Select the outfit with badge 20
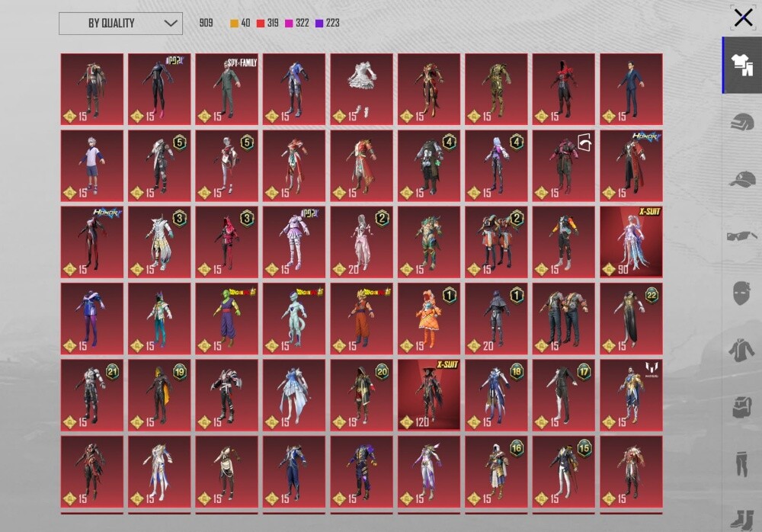Image resolution: width=762 pixels, height=532 pixels. pyautogui.click(x=361, y=396)
